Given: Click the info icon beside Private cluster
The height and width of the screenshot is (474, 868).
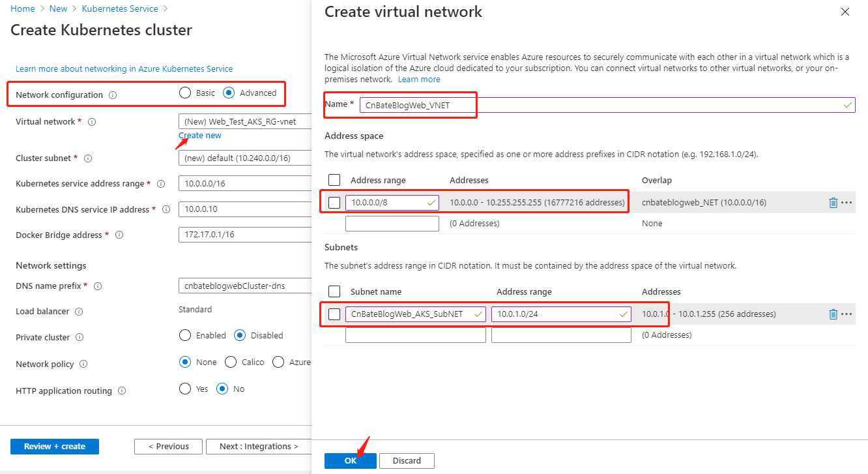Looking at the screenshot, I should click(x=80, y=338).
